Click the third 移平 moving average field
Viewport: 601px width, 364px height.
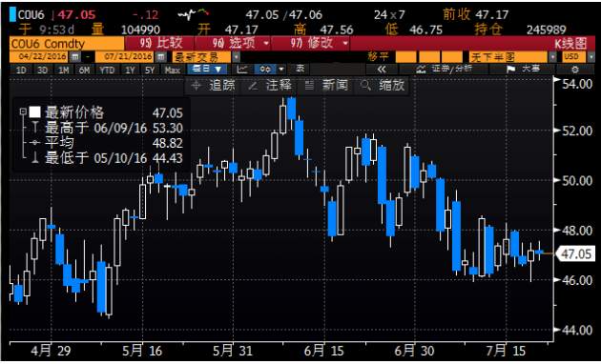tap(452, 57)
